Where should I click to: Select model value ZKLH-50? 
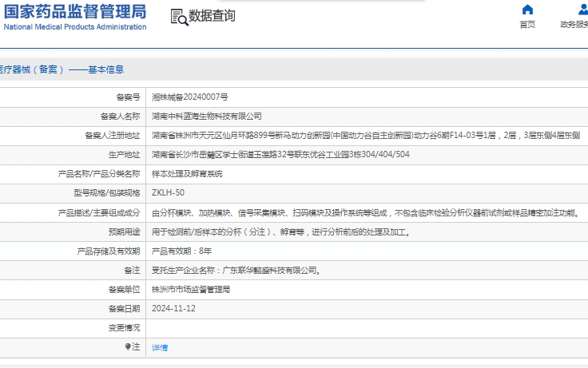click(x=168, y=192)
